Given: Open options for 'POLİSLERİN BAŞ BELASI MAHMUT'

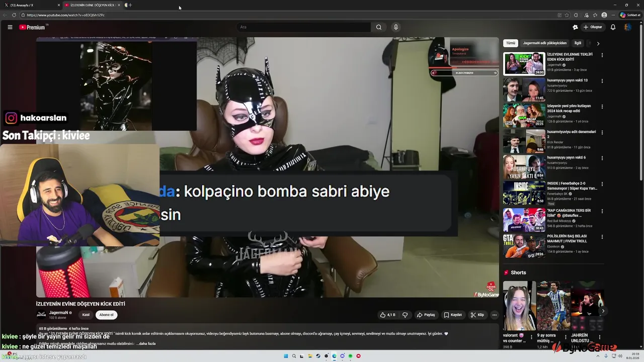Looking at the screenshot, I should (602, 237).
